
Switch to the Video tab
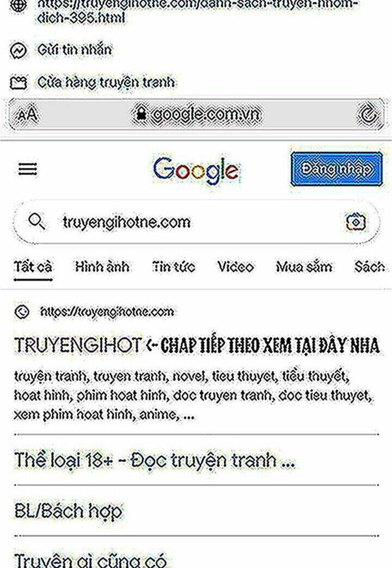(x=236, y=267)
